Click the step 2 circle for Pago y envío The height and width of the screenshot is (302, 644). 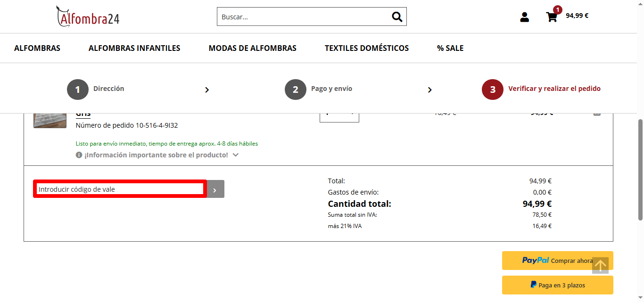[x=296, y=90]
